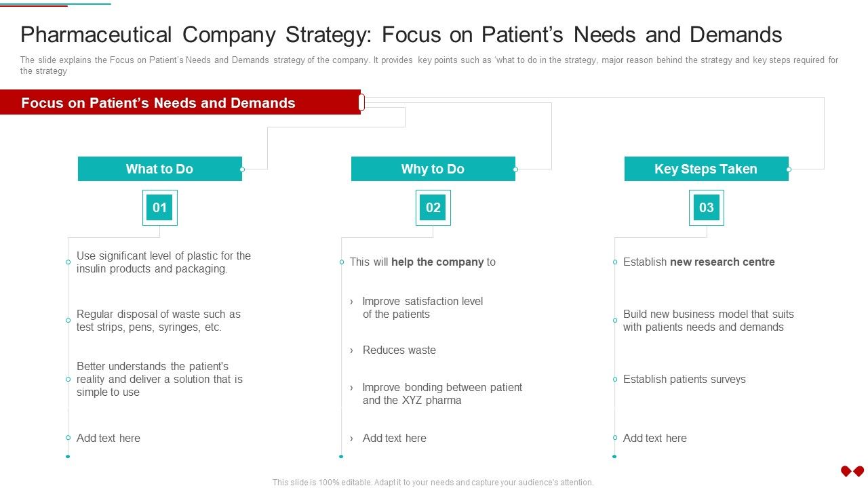Click the What to Do header
This screenshot has height=488, width=868.
[x=160, y=169]
